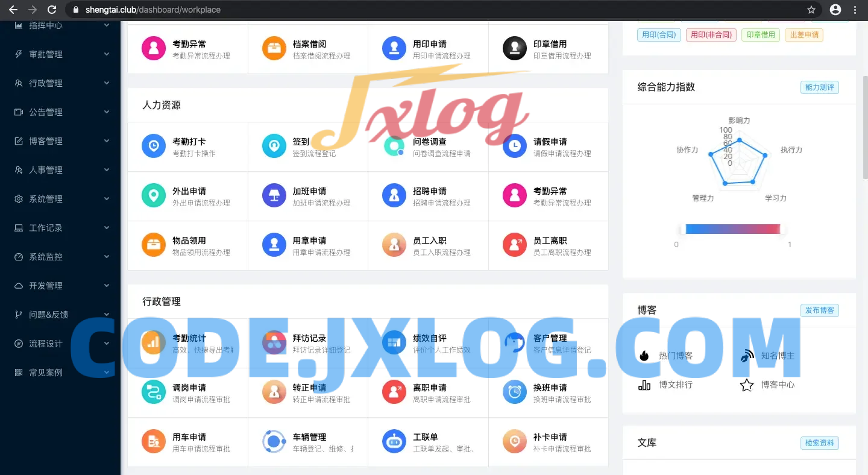This screenshot has height=475, width=868.
Task: Click the 发布博客 button
Action: click(819, 310)
